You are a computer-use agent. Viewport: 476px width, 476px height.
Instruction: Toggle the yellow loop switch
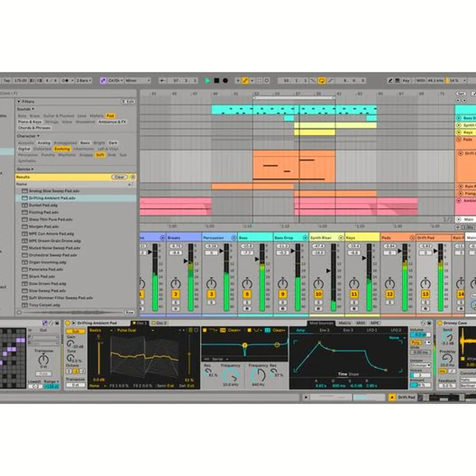[321, 81]
